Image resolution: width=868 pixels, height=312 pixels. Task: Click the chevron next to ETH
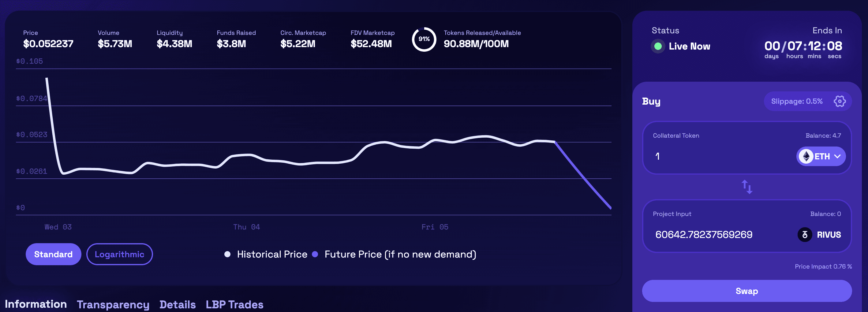coord(837,156)
